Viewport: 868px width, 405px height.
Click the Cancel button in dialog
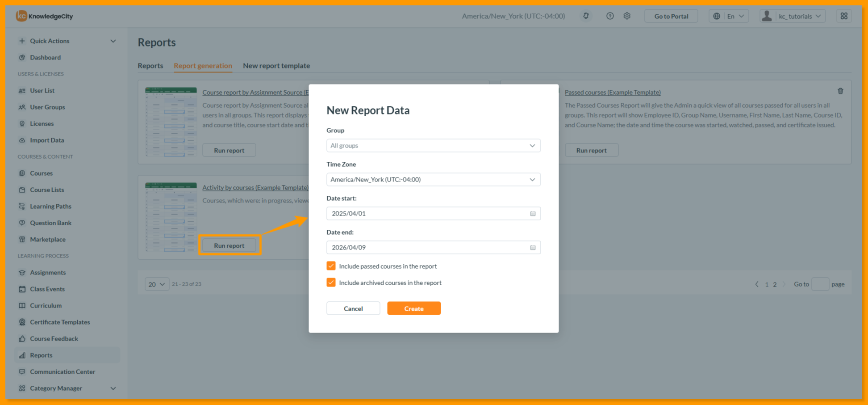tap(353, 308)
